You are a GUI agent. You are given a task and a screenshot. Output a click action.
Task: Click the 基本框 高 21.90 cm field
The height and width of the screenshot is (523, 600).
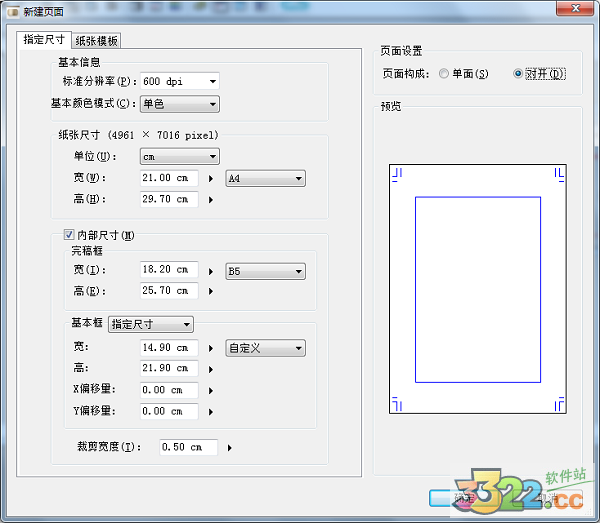169,368
